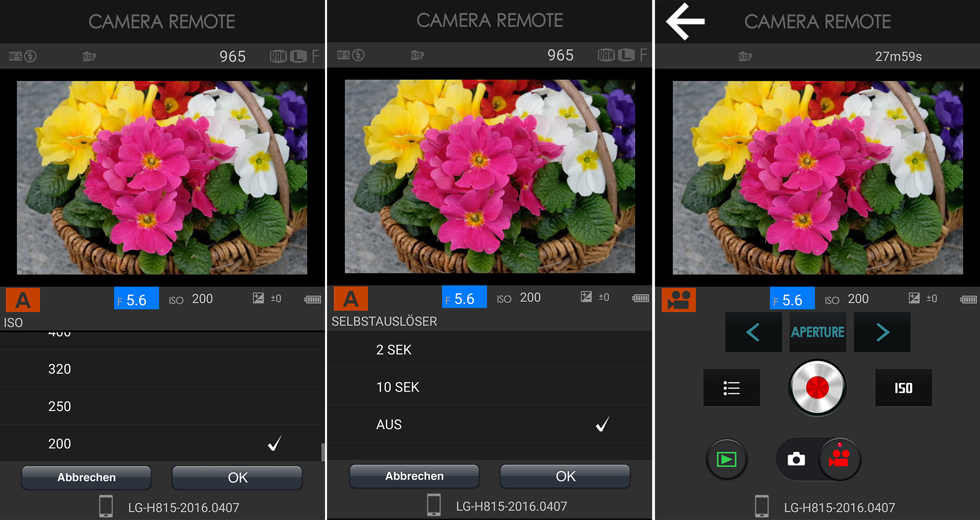Tap the ISO button beside record
Screen dimensions: 980x520
(903, 388)
